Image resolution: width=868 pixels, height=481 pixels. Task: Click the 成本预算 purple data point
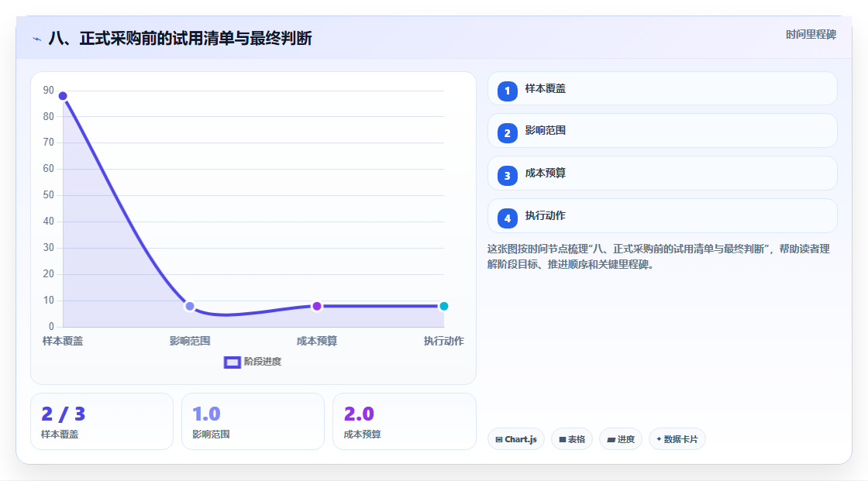coord(317,306)
